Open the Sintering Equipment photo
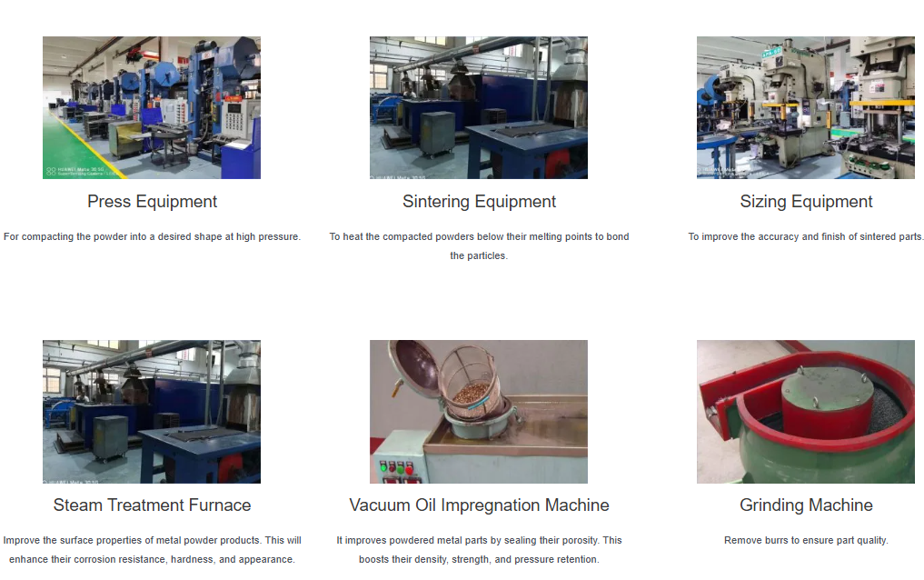Image resolution: width=924 pixels, height=580 pixels. (479, 107)
